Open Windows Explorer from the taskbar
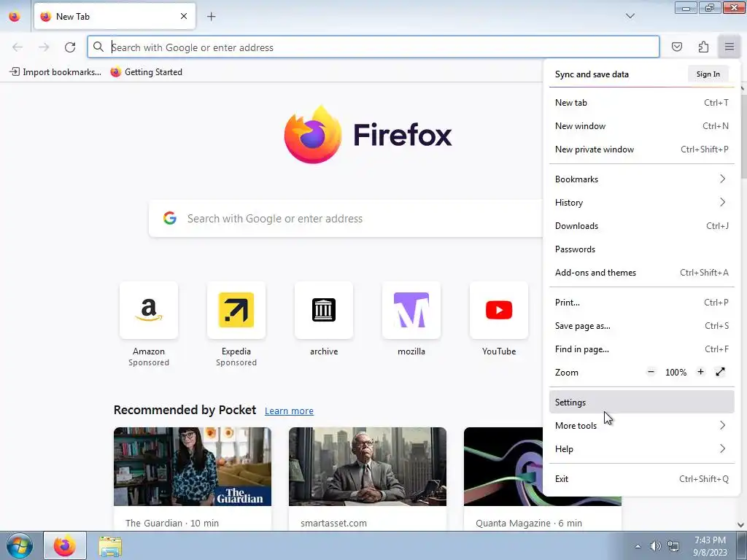The image size is (747, 560). (110, 545)
